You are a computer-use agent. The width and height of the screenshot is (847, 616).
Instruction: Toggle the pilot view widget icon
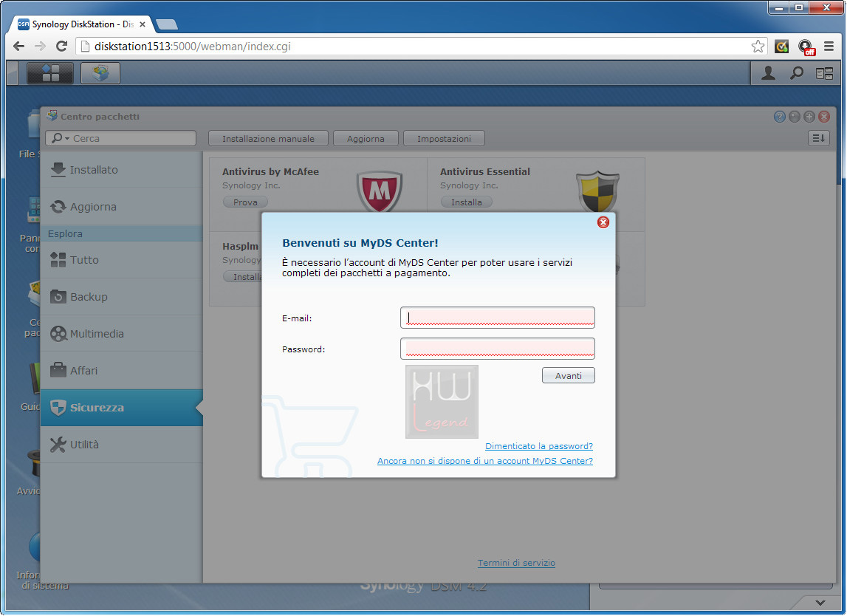coord(824,73)
